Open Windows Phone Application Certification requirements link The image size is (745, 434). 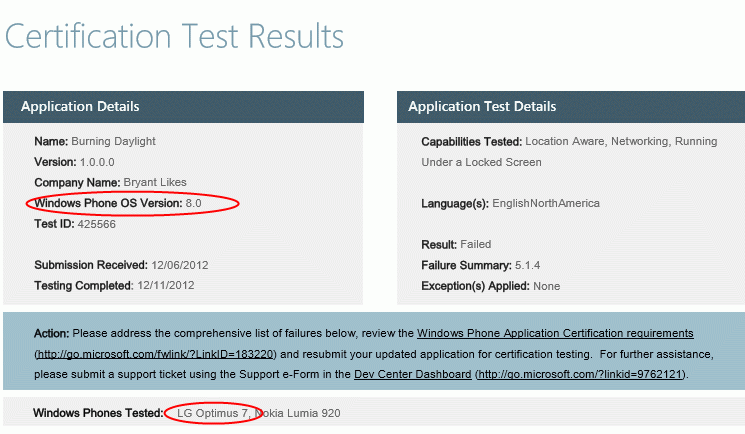[555, 333]
